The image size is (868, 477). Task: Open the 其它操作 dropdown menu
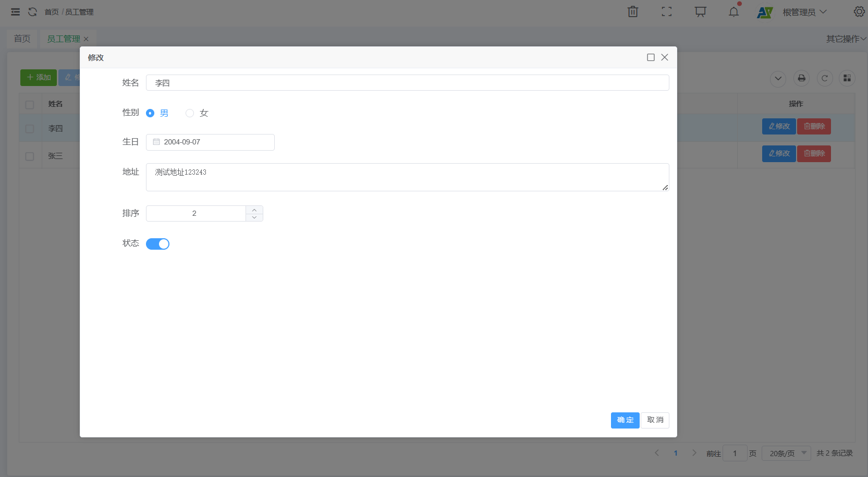[846, 39]
